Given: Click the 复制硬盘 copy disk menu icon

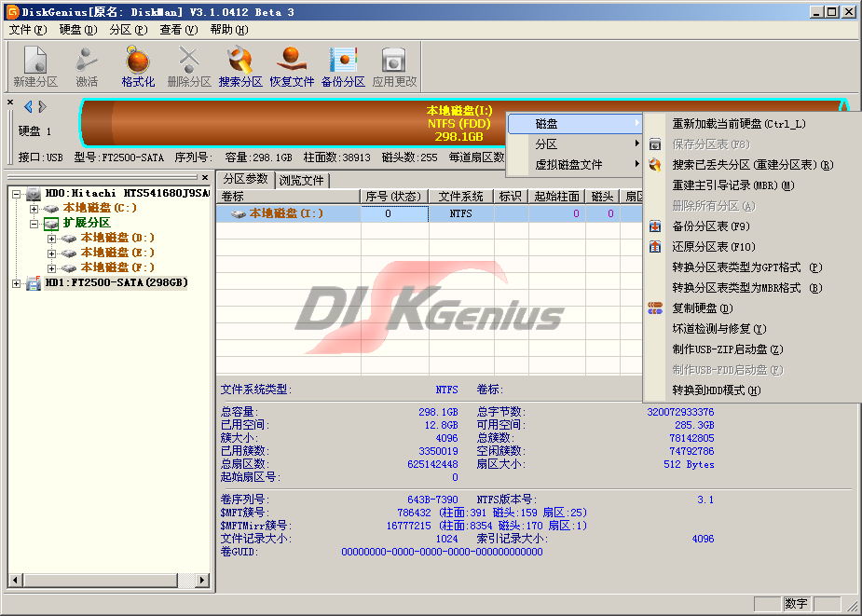Looking at the screenshot, I should [655, 308].
